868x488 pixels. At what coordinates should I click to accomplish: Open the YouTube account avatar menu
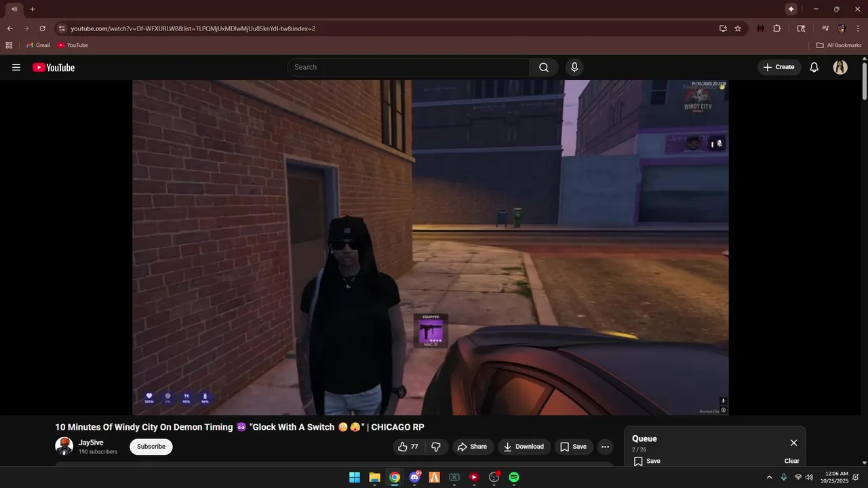pyautogui.click(x=840, y=67)
